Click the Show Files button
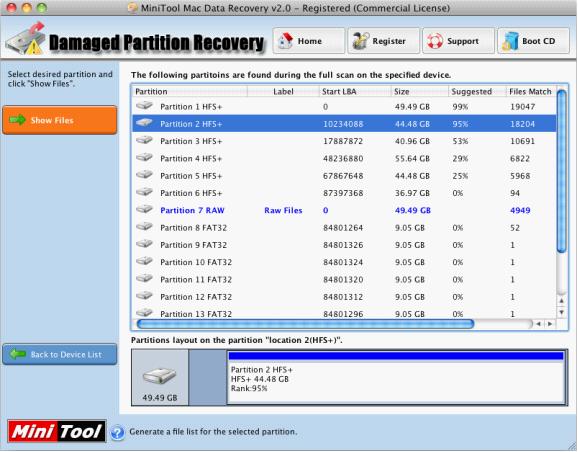Viewport: 578px width, 452px height. (60, 120)
